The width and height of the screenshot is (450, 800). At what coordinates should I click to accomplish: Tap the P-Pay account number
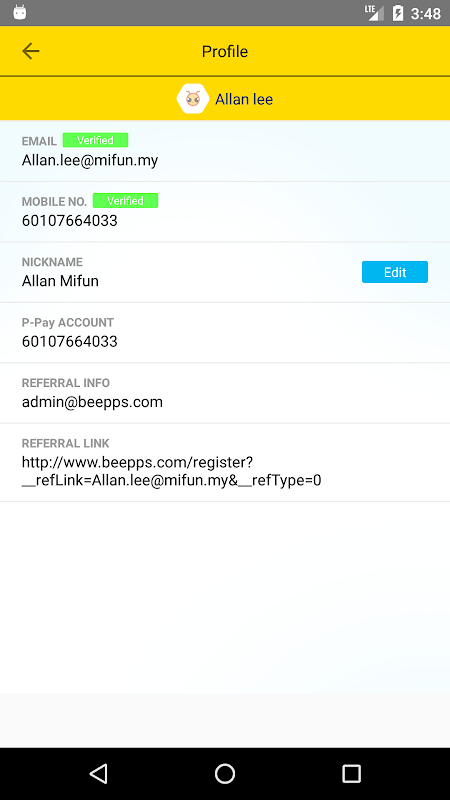(69, 341)
